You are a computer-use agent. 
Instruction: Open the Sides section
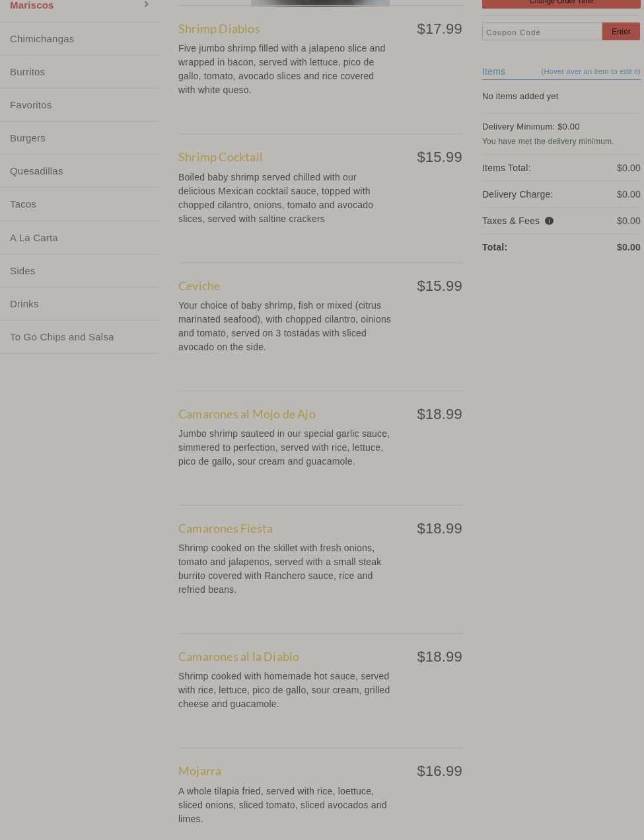pos(22,270)
